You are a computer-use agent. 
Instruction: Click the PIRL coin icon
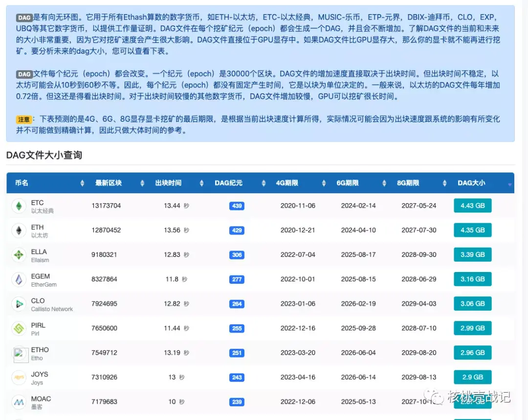point(20,328)
